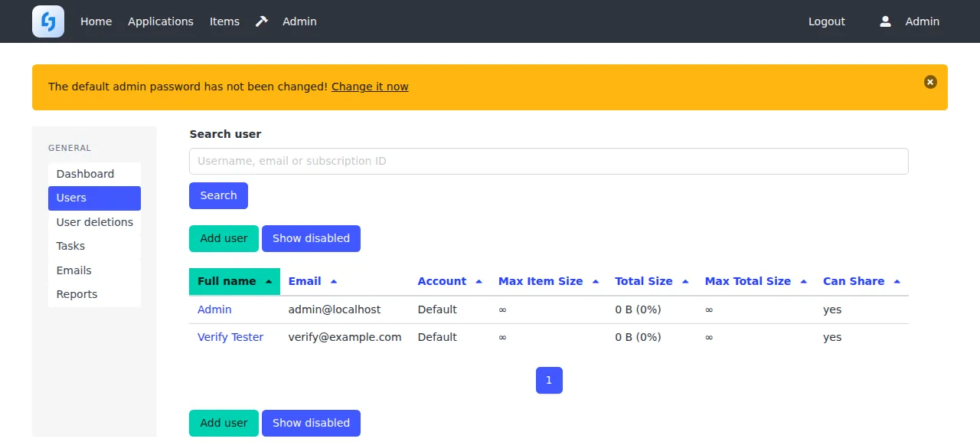This screenshot has height=442, width=980.
Task: Open Items in the top navigation
Action: pos(224,21)
